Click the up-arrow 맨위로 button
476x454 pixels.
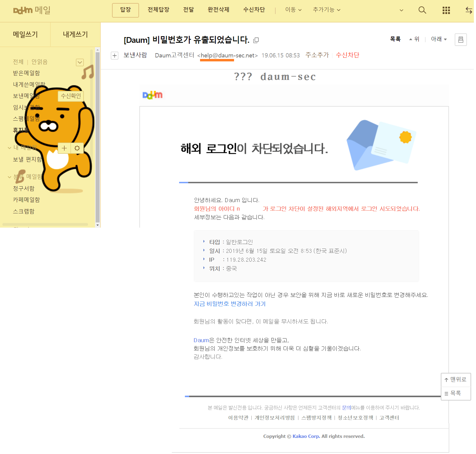[456, 380]
